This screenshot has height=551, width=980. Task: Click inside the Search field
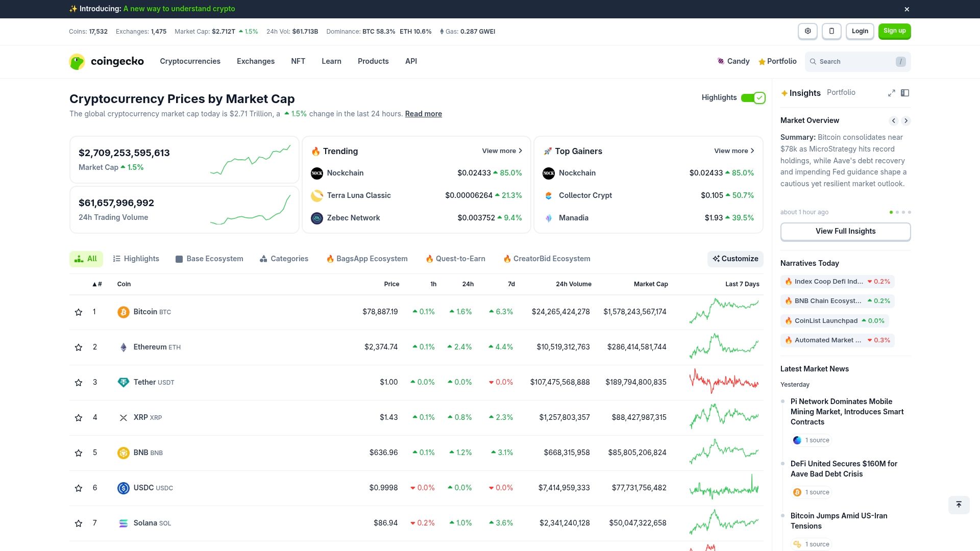pyautogui.click(x=857, y=62)
